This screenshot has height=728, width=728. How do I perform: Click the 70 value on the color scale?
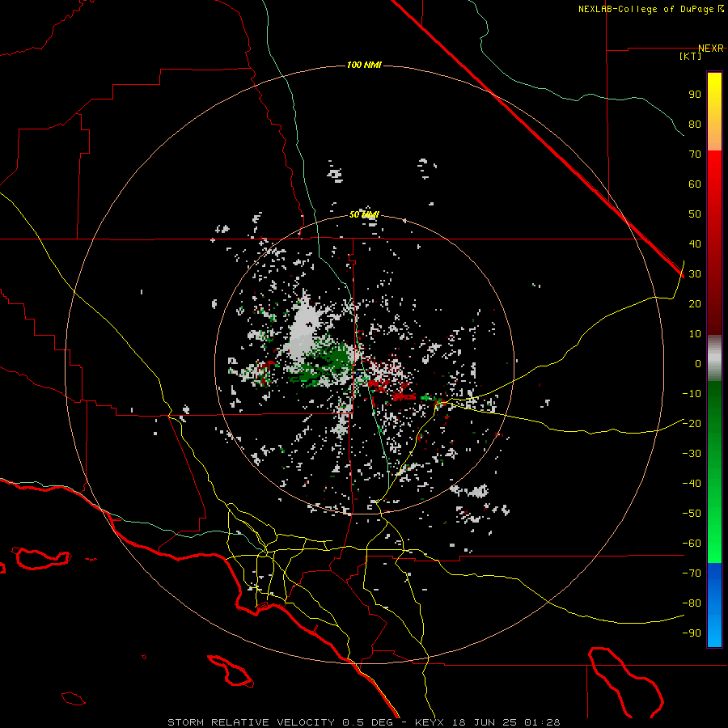695,154
